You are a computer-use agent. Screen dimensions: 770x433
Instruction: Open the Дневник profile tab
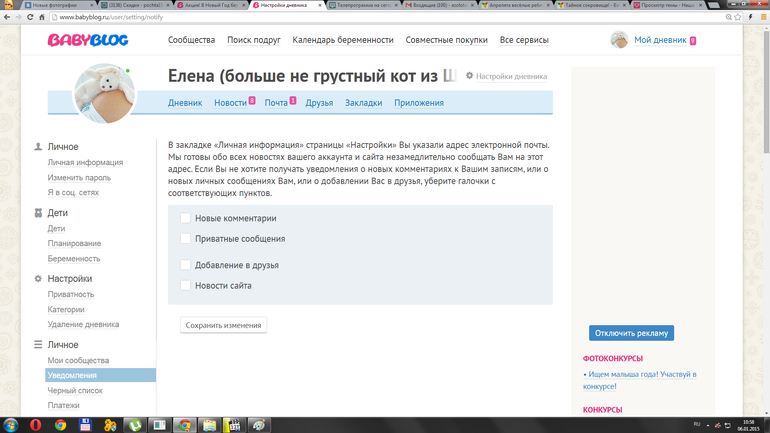tap(185, 103)
